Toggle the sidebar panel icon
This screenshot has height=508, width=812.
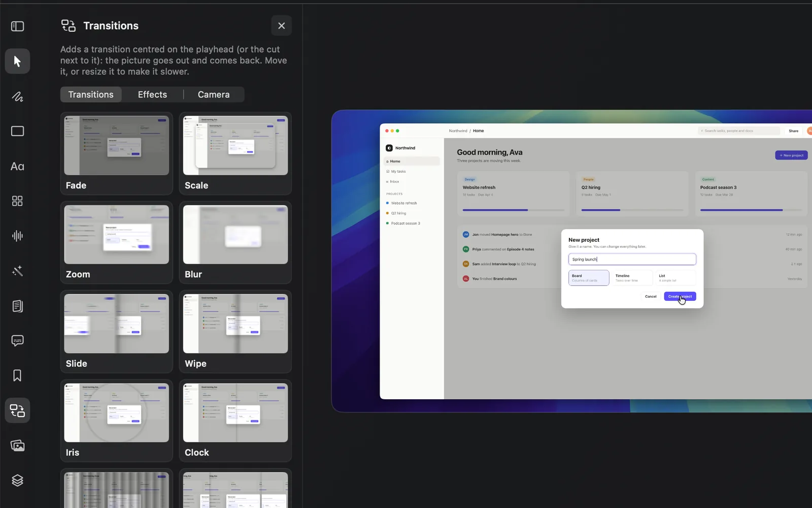pos(17,26)
